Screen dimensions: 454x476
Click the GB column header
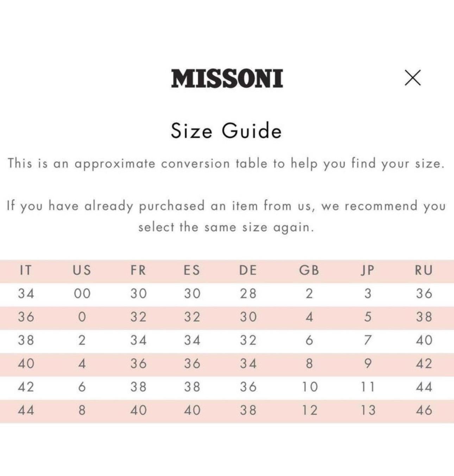tap(309, 270)
